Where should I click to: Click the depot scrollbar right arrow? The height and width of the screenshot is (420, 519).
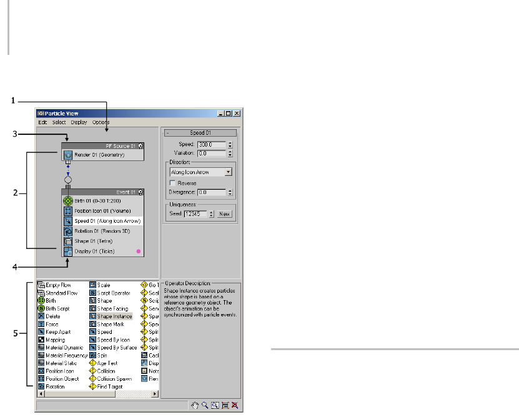point(155,394)
